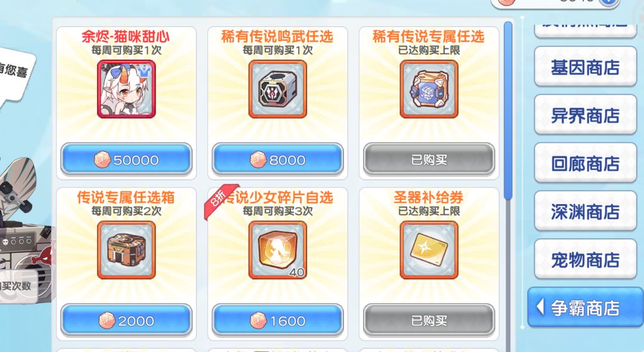Tap the coin icon beside 50000
Screen dimensions: 644x352
pyautogui.click(x=103, y=160)
